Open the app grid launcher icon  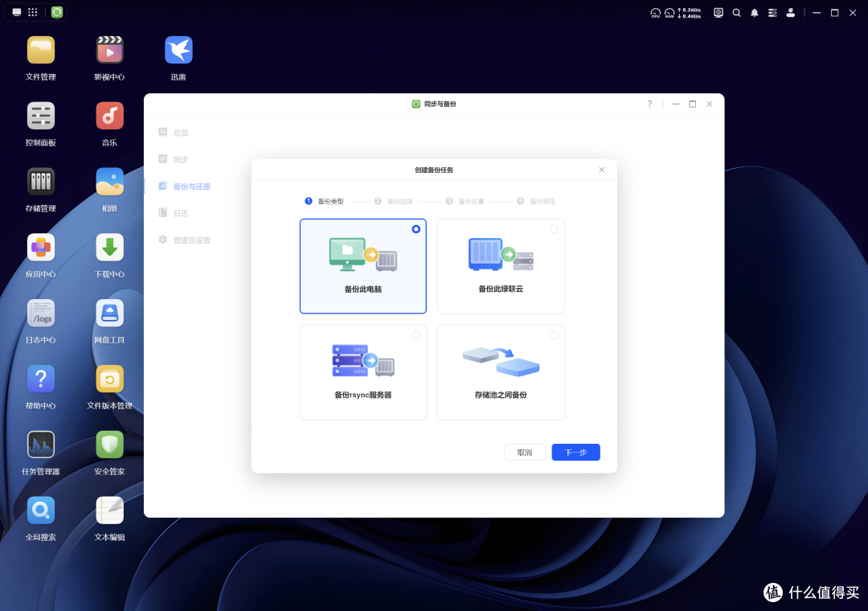pyautogui.click(x=33, y=12)
